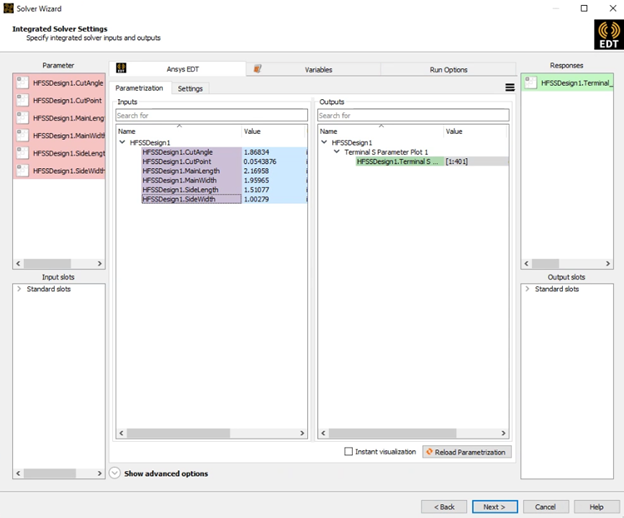The width and height of the screenshot is (624, 518).
Task: Open the hamburger options menu icon
Action: 510,88
